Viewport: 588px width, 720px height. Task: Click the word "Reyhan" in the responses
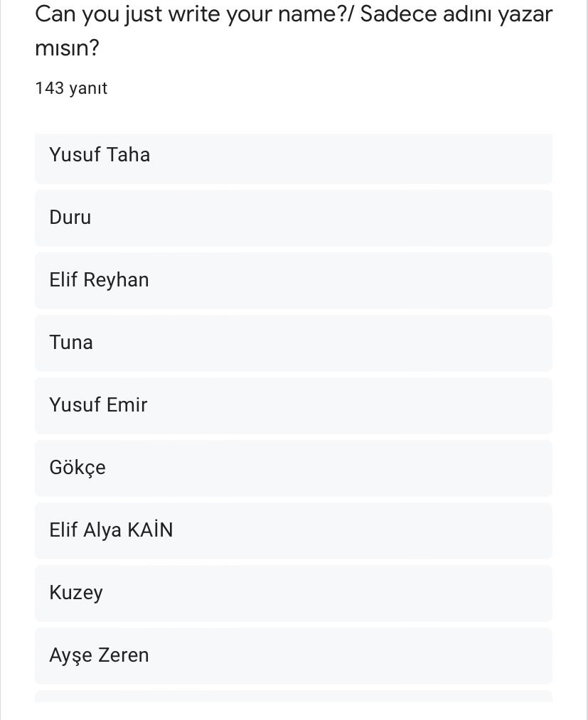(116, 280)
